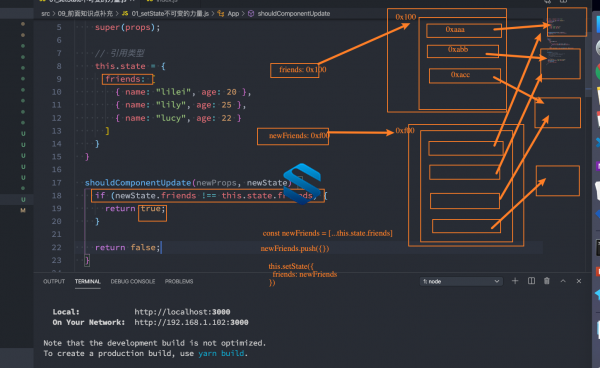The width and height of the screenshot is (600, 368).
Task: Click the JS file icon in the breadcrumb
Action: (x=125, y=13)
